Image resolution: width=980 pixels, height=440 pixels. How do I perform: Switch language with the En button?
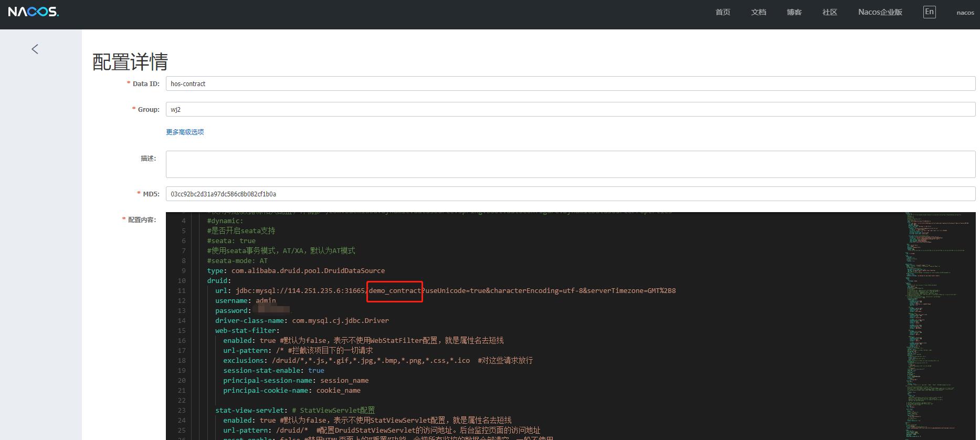[x=929, y=12]
